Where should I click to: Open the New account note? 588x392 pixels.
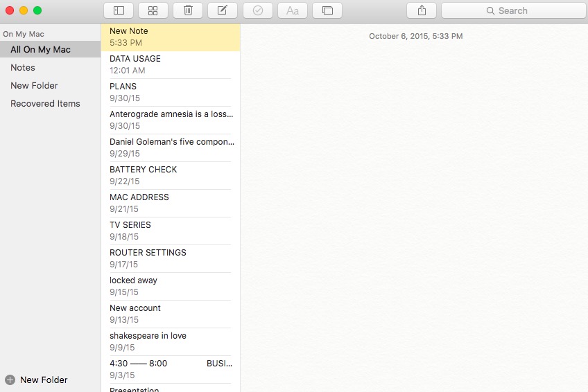tap(171, 314)
